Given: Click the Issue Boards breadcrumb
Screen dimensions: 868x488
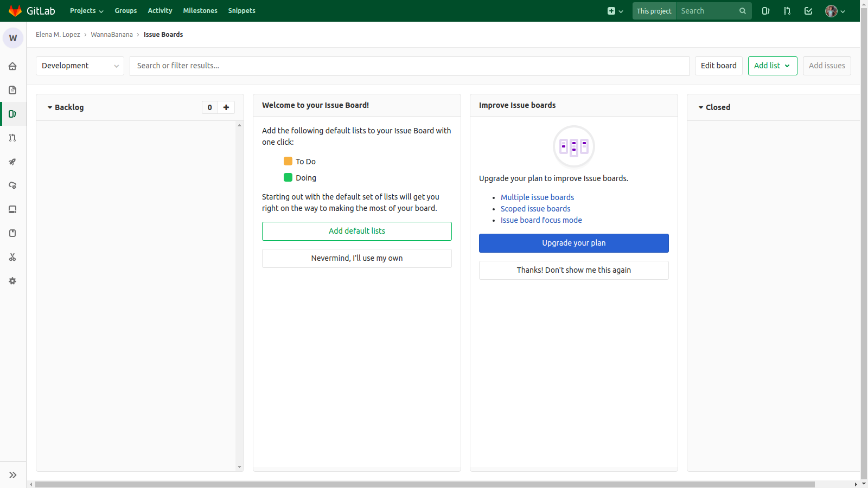Looking at the screenshot, I should pos(163,34).
